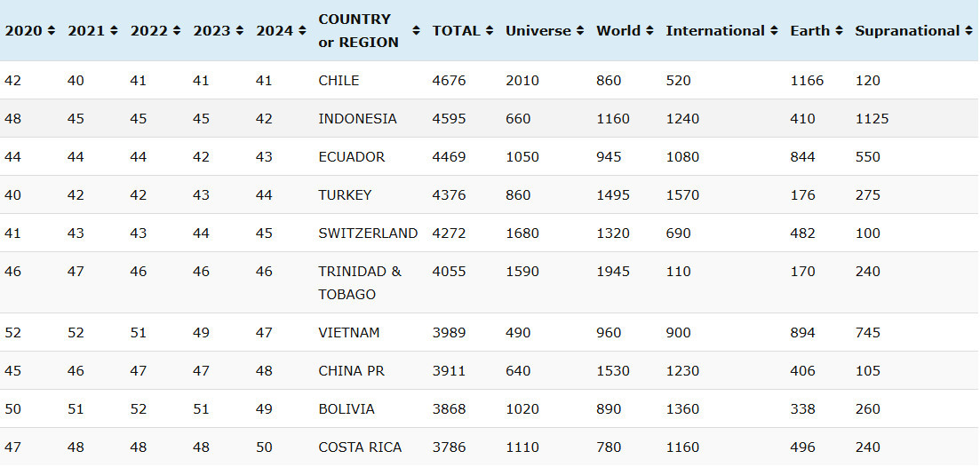Image resolution: width=980 pixels, height=467 pixels.
Task: Click sort arrows icon beside Earth header
Action: click(839, 31)
